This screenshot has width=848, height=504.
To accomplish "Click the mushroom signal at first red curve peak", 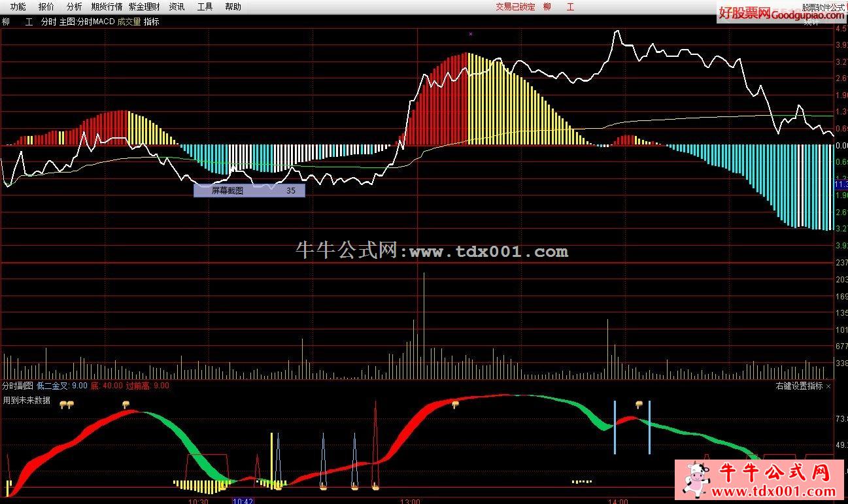I will coord(126,405).
